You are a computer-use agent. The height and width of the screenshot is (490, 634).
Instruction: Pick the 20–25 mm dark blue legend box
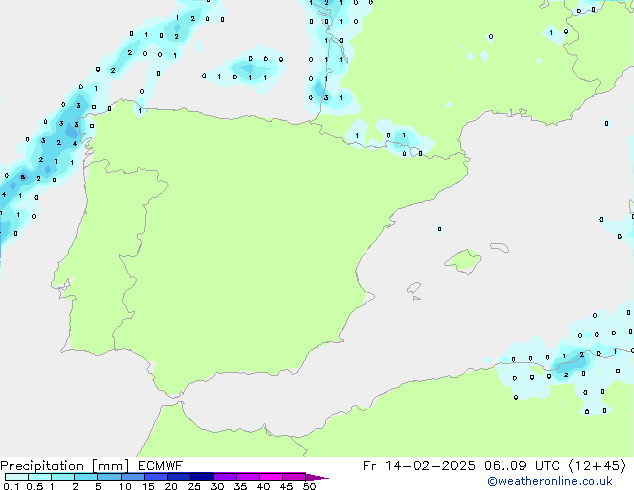pyautogui.click(x=179, y=477)
